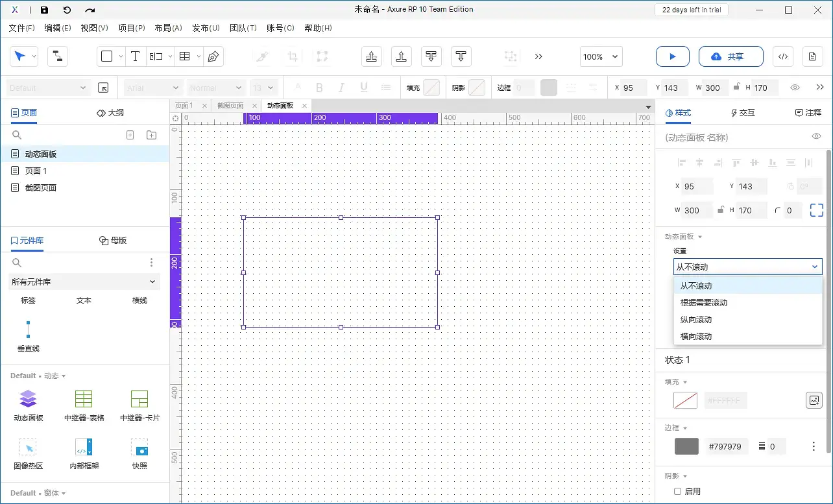Click the toolbar 阴影 shadow swatch
Viewport: 833px width, 504px height.
(477, 88)
